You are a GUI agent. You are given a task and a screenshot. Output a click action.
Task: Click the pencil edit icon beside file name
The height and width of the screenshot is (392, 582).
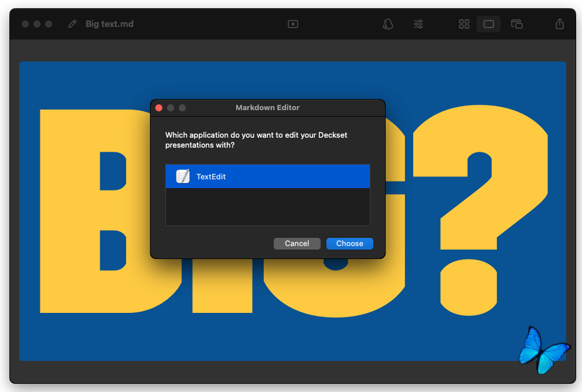(x=72, y=24)
